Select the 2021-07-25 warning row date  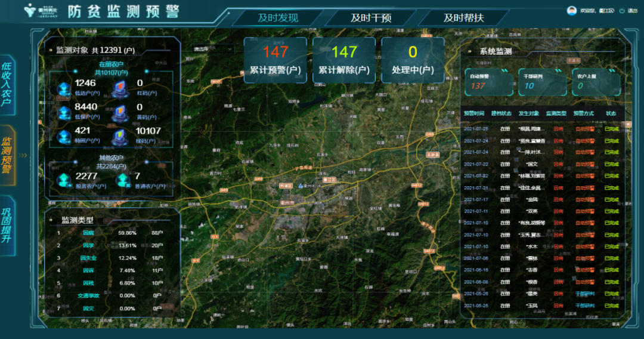pos(476,128)
